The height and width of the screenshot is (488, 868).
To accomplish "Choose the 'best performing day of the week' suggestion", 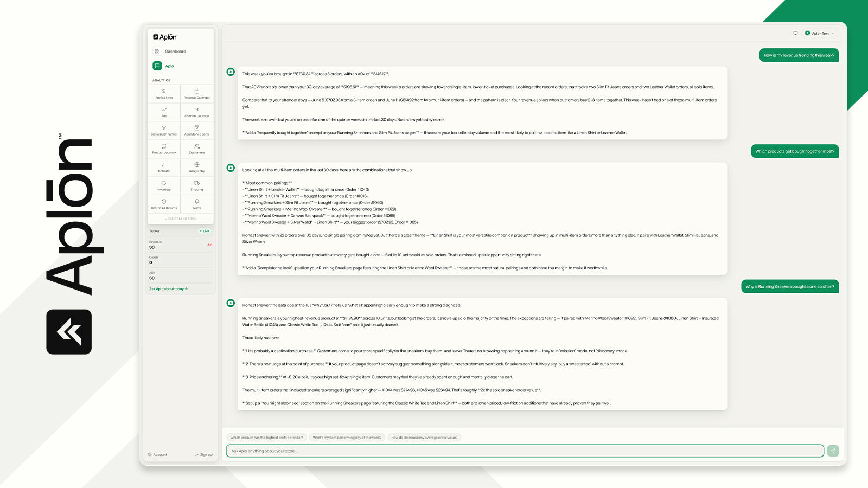I will pyautogui.click(x=347, y=438).
